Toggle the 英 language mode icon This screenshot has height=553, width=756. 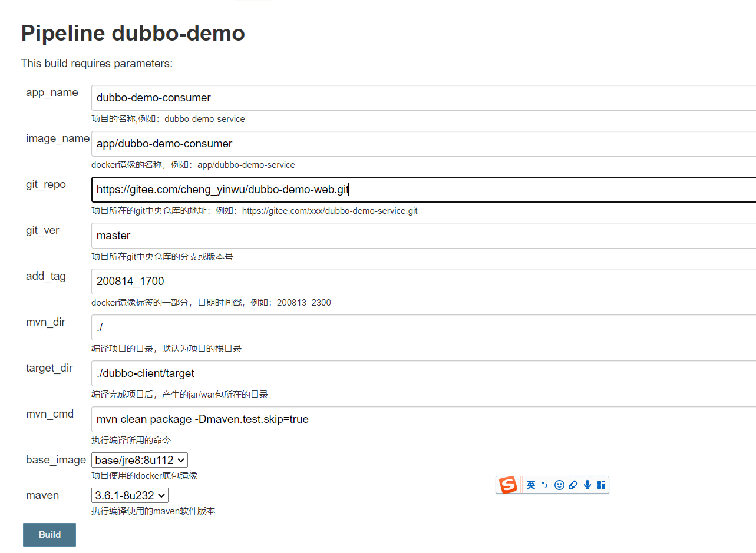tap(531, 485)
